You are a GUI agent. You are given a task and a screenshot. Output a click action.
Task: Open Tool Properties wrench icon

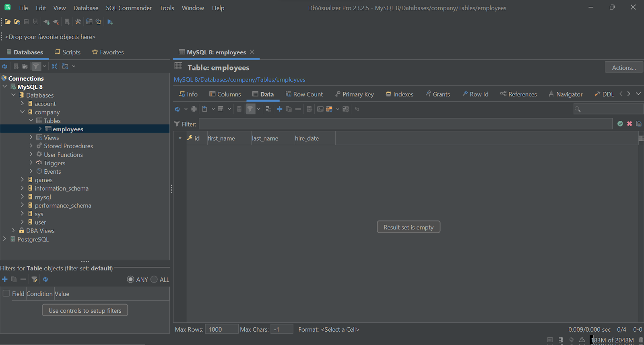coord(78,22)
